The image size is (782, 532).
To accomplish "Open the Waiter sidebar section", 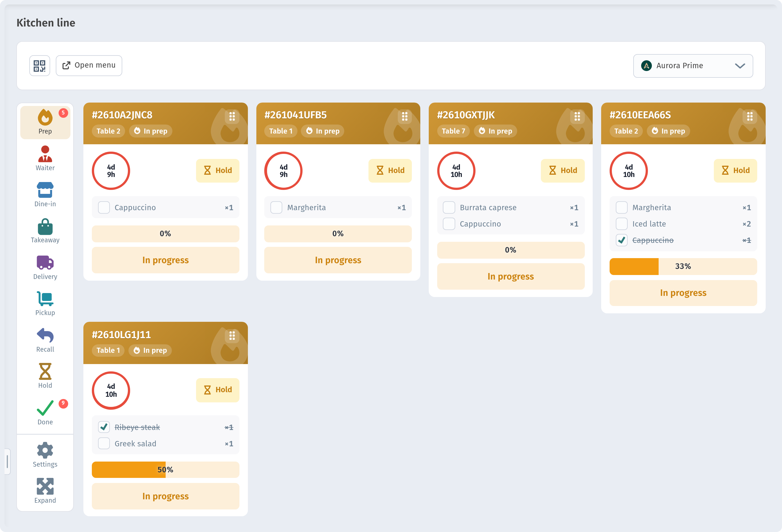I will click(x=45, y=158).
